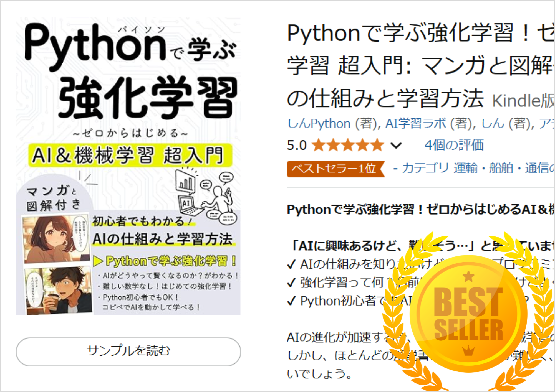
Task: Click the line starting 強化学習って何
Action: (x=421, y=282)
